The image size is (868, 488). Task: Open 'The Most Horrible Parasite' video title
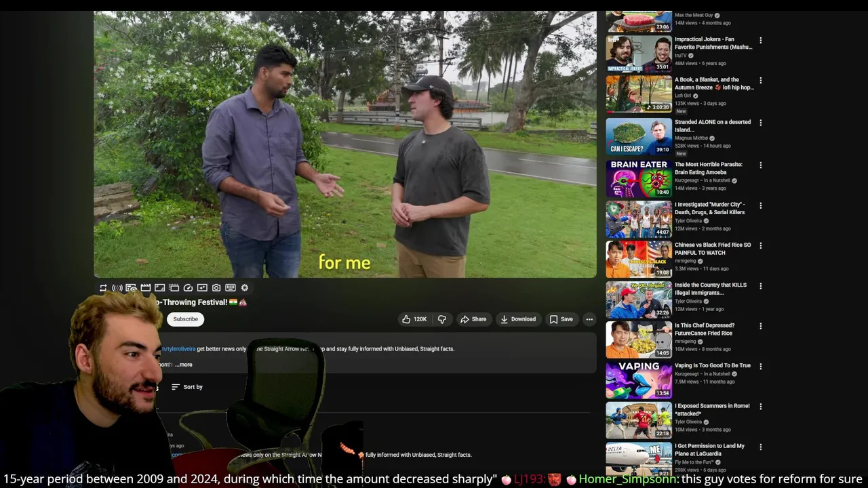coord(709,168)
